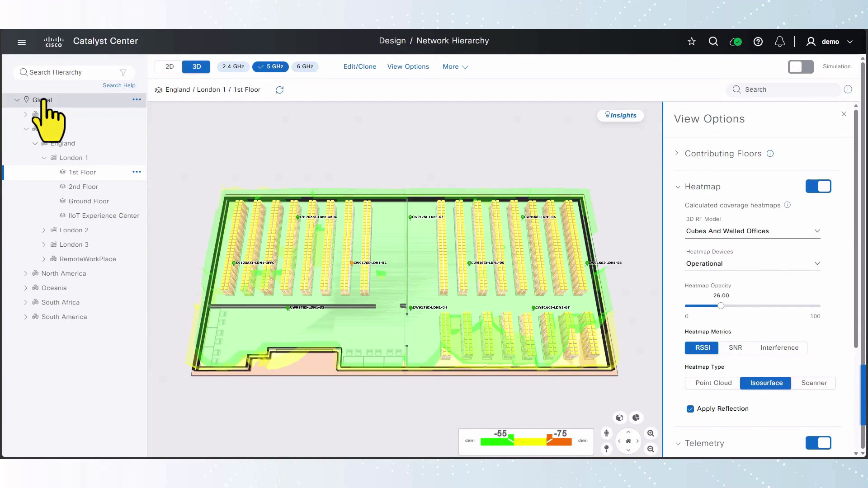Uncheck Apply Reflection checkbox
The image size is (868, 488).
click(690, 409)
